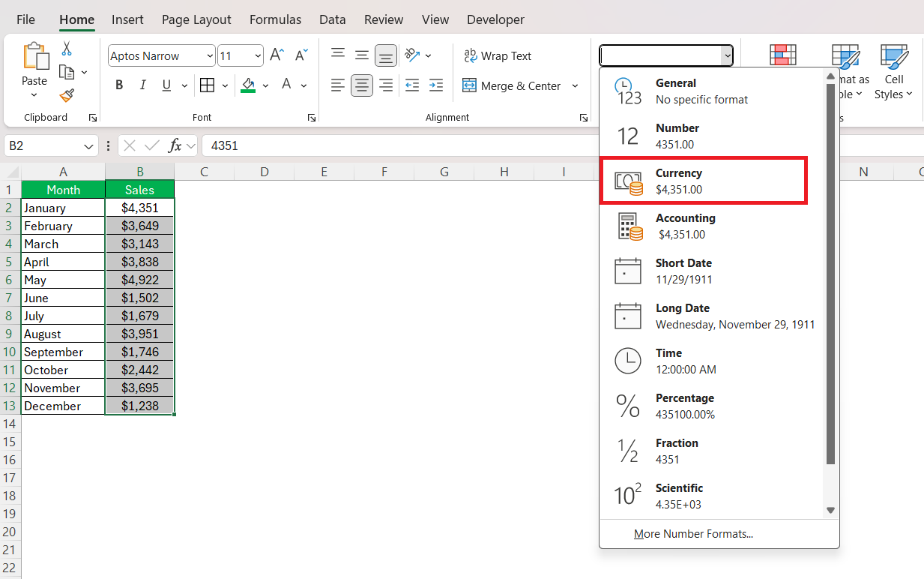Toggle Bold formatting
This screenshot has height=579, width=924.
[119, 85]
